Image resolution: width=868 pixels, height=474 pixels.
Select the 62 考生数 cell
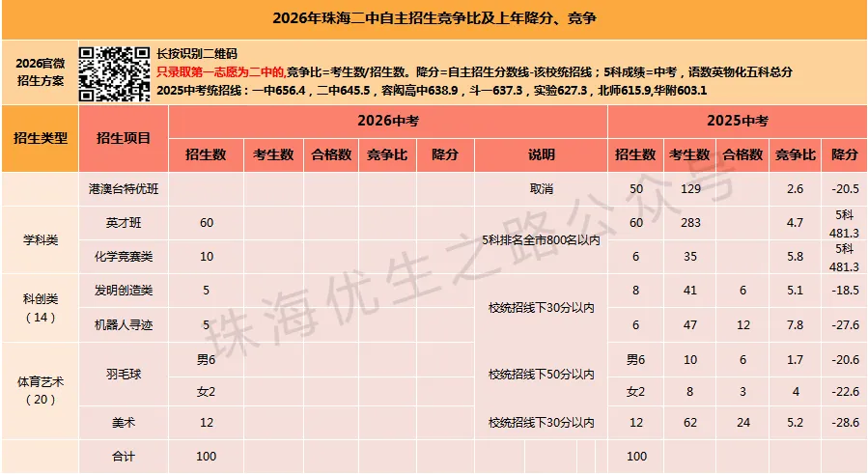pyautogui.click(x=690, y=423)
